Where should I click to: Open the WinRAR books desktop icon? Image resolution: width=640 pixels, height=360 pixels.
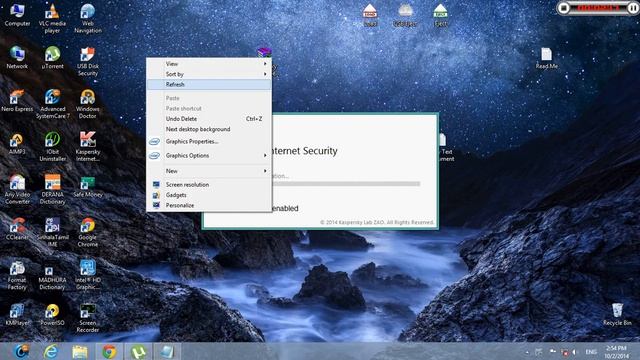(264, 52)
